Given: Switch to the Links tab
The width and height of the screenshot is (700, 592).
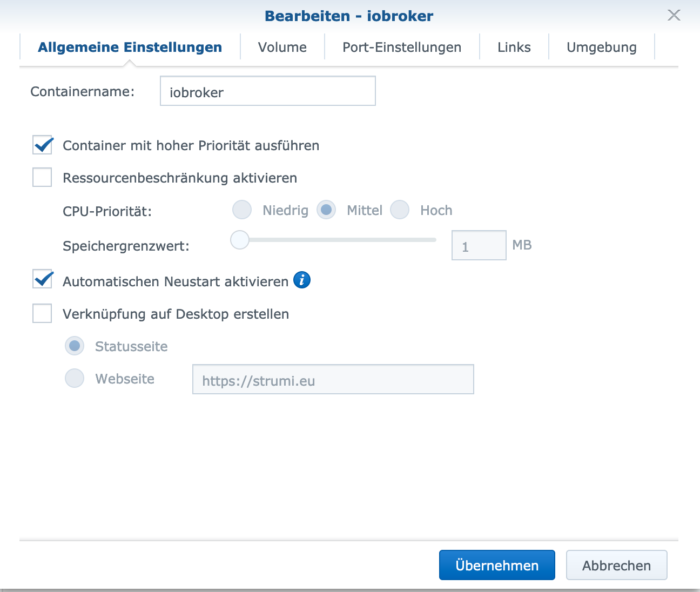Looking at the screenshot, I should [514, 48].
